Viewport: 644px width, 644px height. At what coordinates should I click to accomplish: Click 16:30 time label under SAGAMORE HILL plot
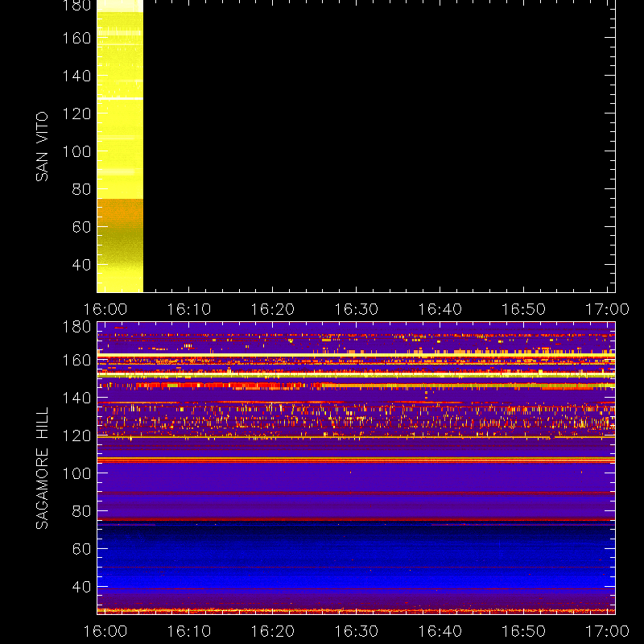click(356, 631)
